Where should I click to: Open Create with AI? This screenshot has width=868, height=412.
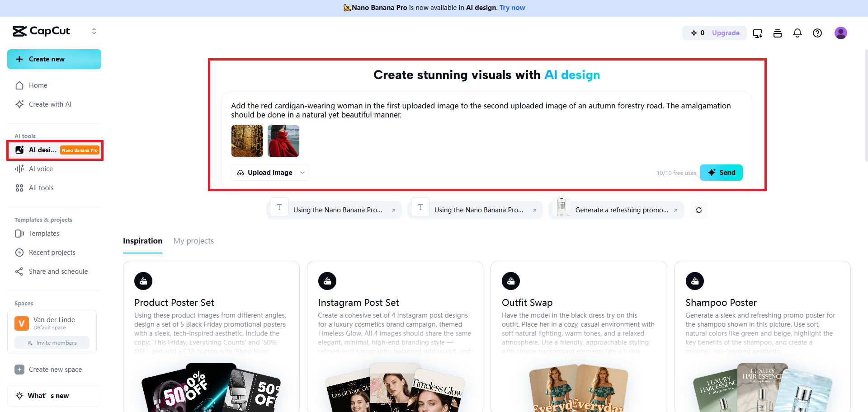pyautogui.click(x=54, y=104)
